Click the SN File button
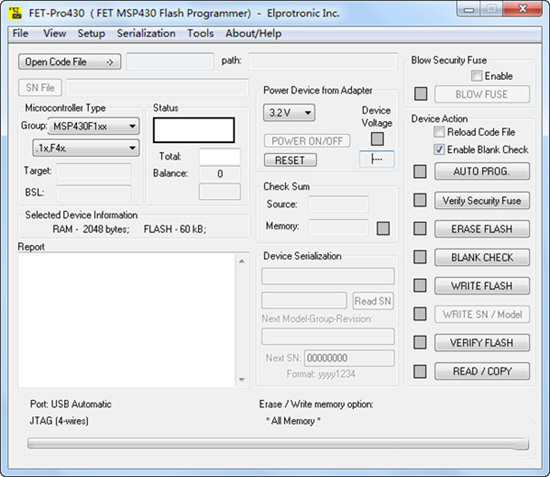 tap(40, 88)
